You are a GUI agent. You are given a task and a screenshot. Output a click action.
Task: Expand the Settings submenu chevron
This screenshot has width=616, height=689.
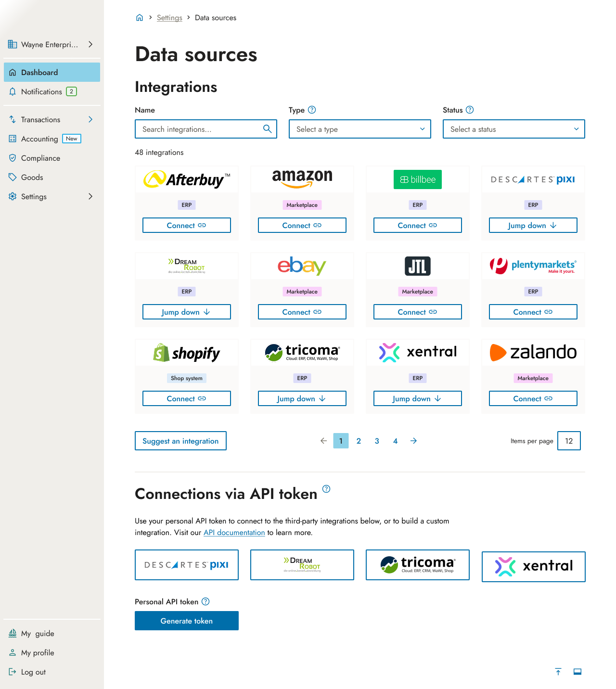coord(90,196)
